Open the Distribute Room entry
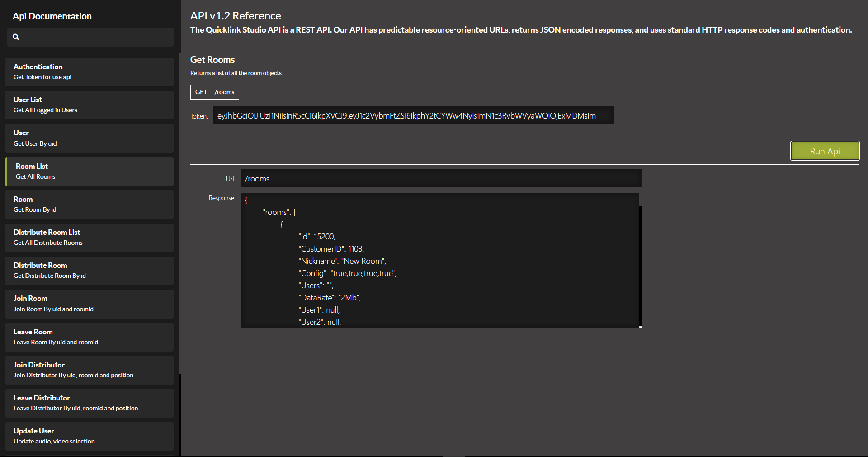 coord(89,271)
